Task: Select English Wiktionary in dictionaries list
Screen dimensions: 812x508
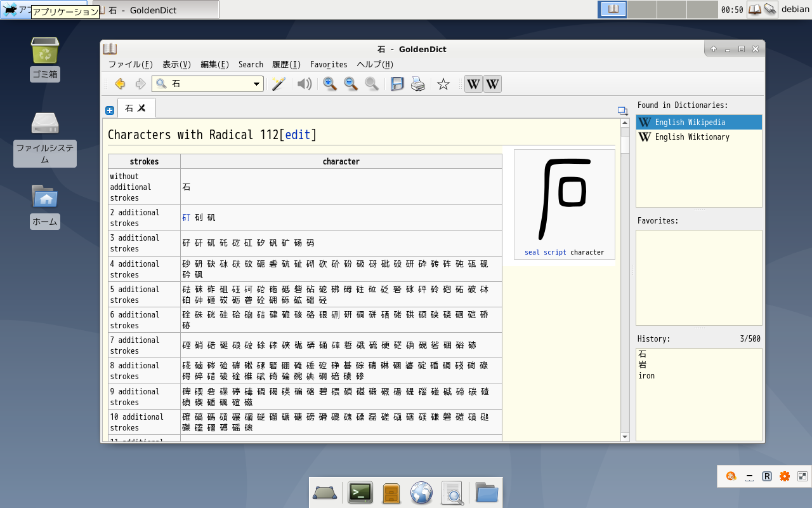Action: pyautogui.click(x=698, y=137)
